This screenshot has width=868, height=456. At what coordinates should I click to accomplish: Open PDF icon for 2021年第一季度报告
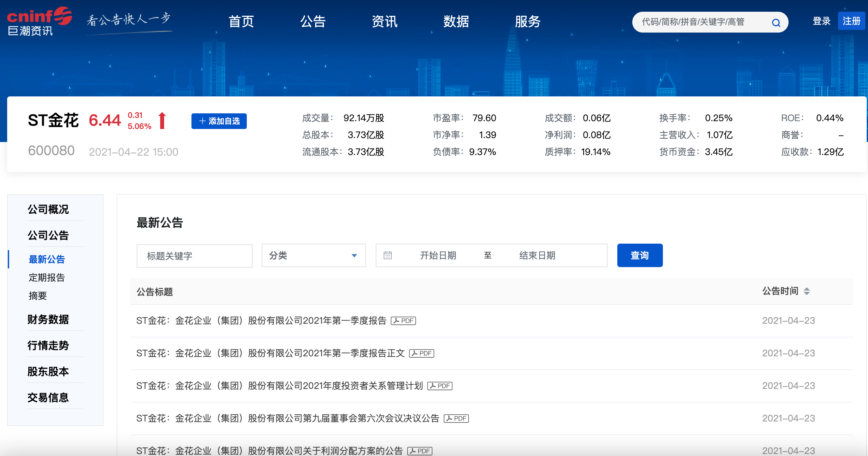click(403, 321)
